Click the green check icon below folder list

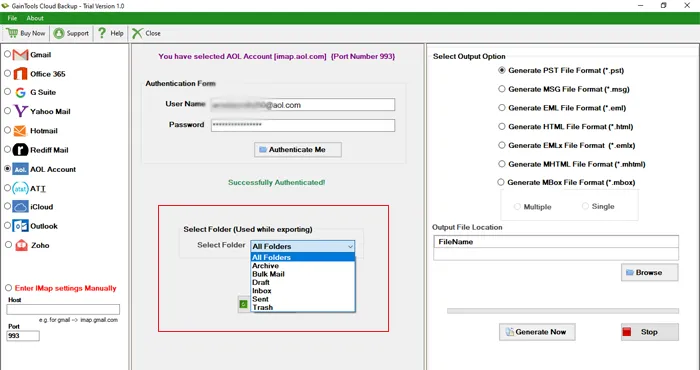(x=243, y=304)
